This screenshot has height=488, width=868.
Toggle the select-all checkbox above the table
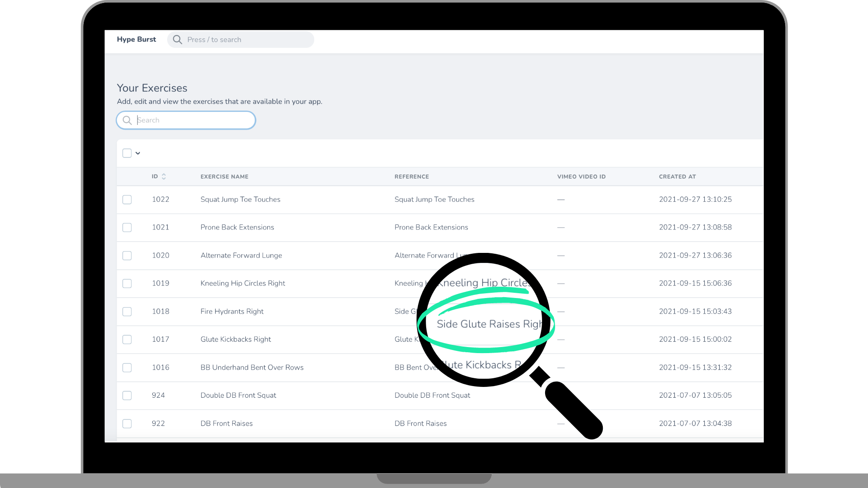127,153
